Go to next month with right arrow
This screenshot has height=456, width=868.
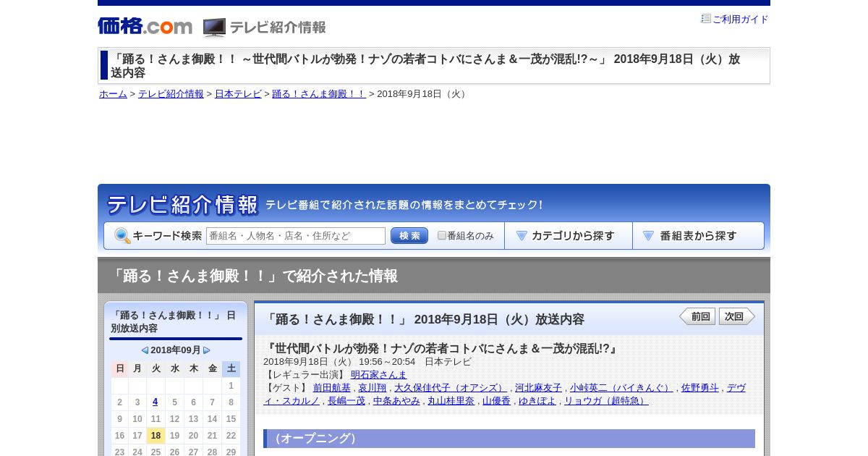(207, 350)
